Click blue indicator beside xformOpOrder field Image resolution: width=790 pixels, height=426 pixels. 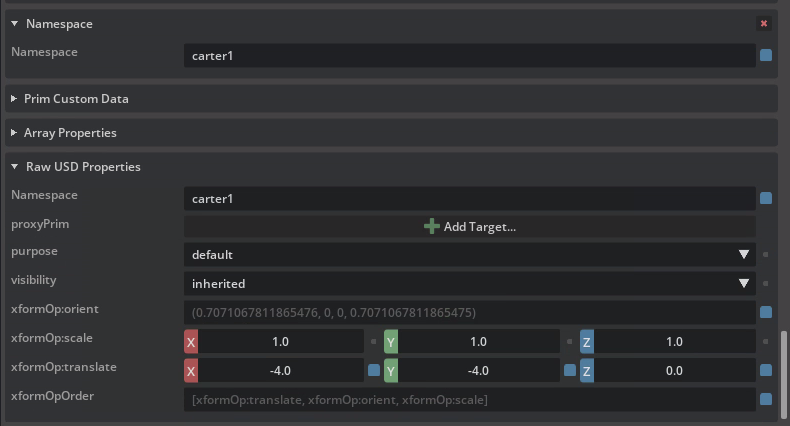(x=766, y=399)
